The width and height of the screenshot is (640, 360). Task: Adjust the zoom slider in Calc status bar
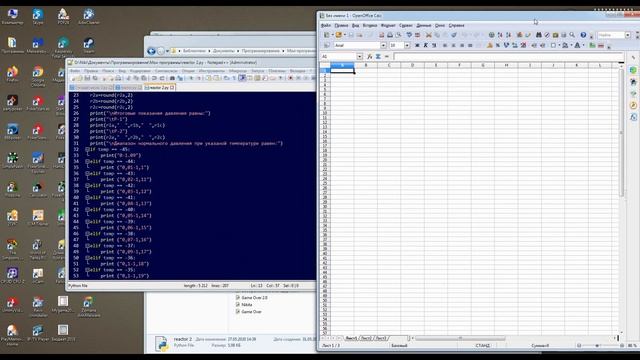(597, 345)
